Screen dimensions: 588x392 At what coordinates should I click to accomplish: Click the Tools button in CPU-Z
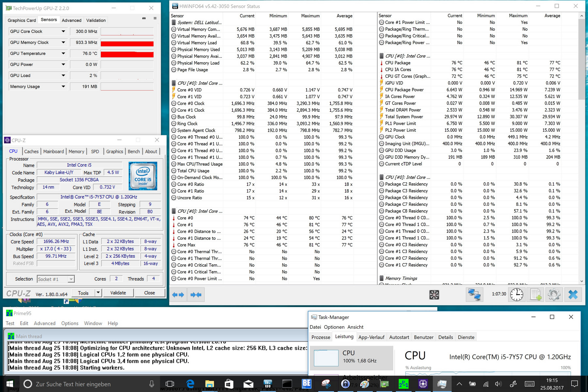pos(83,293)
